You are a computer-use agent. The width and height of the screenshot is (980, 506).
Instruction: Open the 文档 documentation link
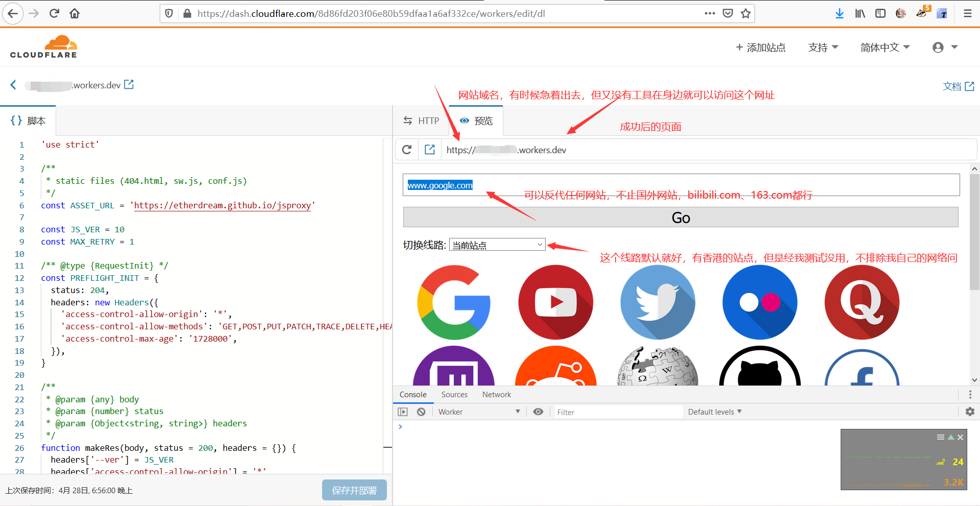[959, 86]
